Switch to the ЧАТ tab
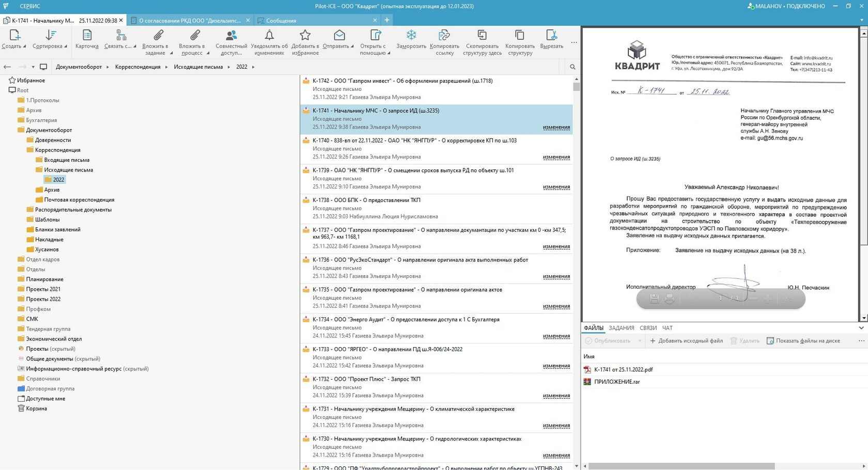 [668, 328]
